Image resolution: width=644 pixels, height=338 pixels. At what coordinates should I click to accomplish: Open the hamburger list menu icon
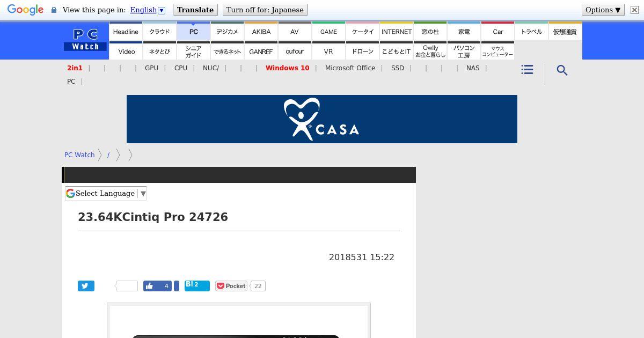pyautogui.click(x=527, y=70)
